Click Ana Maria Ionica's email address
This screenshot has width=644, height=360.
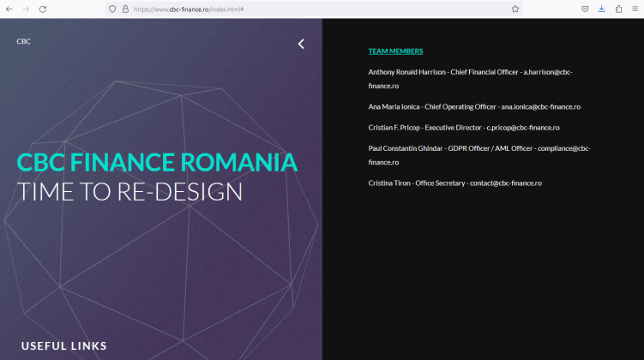coord(540,107)
